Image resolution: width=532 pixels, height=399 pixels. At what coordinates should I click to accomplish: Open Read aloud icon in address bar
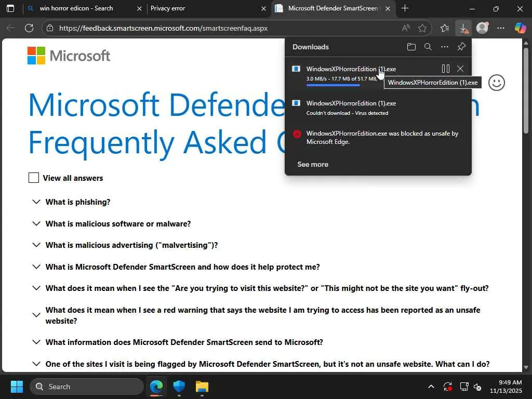(x=406, y=28)
